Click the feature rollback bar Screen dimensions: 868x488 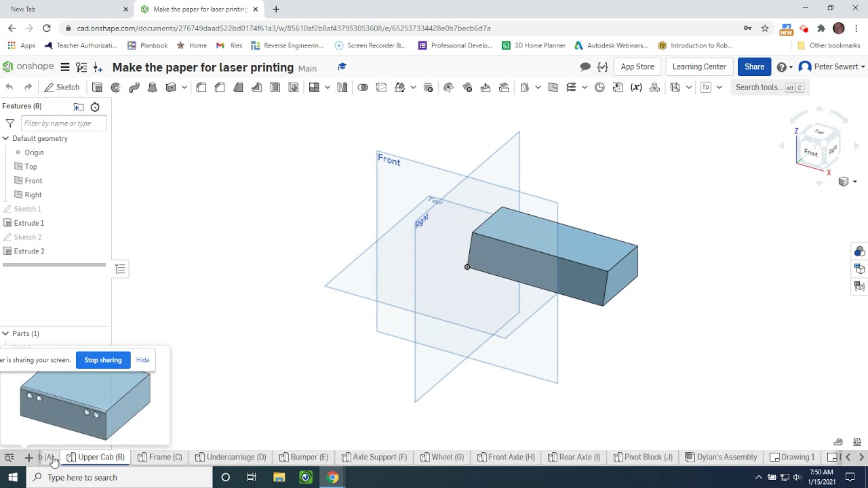coord(54,265)
